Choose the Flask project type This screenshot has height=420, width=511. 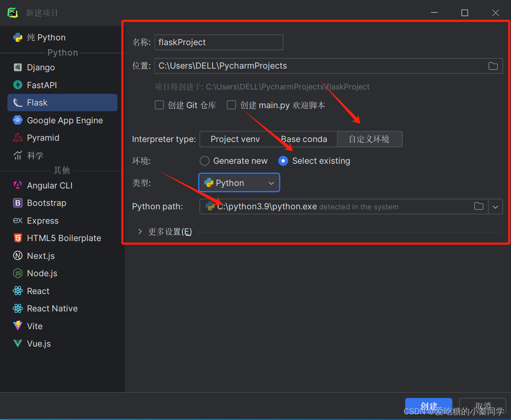(x=62, y=103)
